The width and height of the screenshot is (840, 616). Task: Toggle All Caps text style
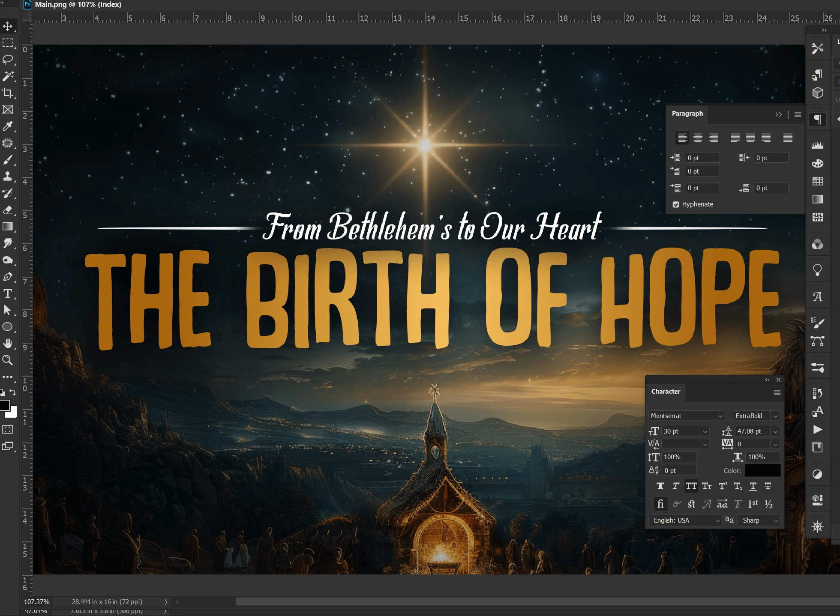pyautogui.click(x=691, y=486)
